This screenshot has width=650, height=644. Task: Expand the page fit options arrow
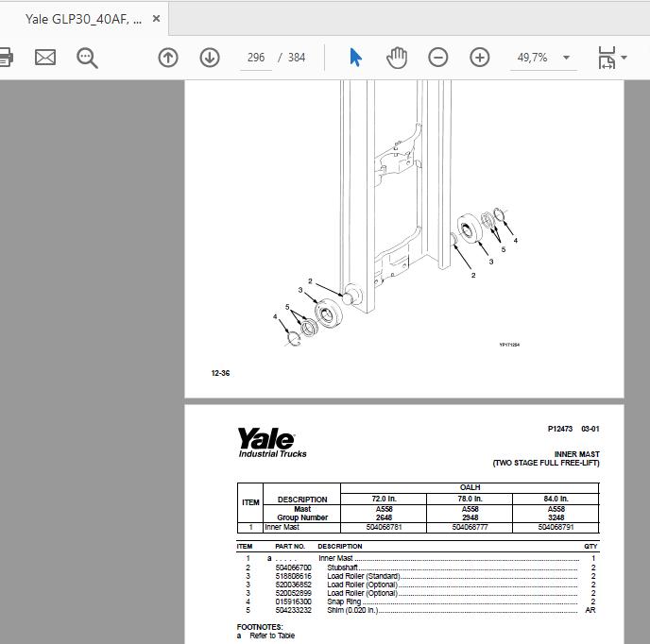pyautogui.click(x=624, y=58)
